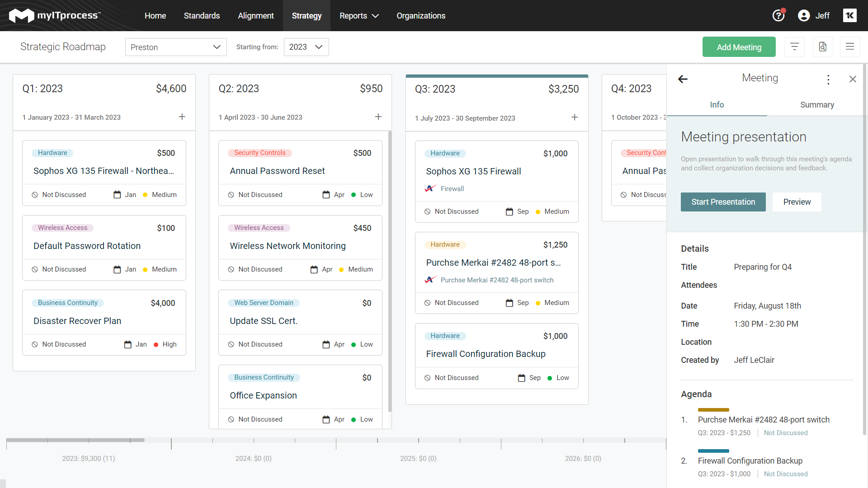This screenshot has width=868, height=488.
Task: Click the myITprocess logo
Action: point(55,15)
